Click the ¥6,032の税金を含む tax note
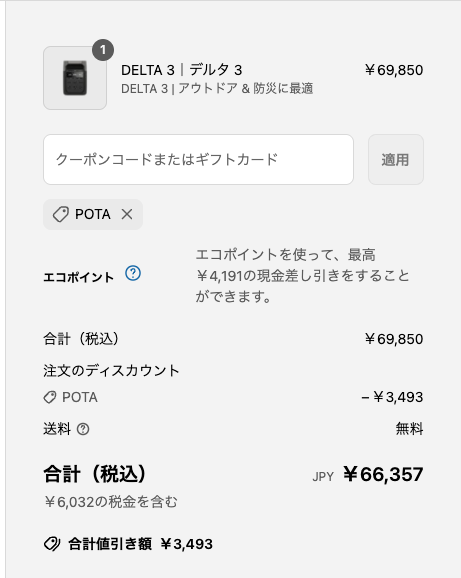The image size is (461, 578). (x=111, y=502)
